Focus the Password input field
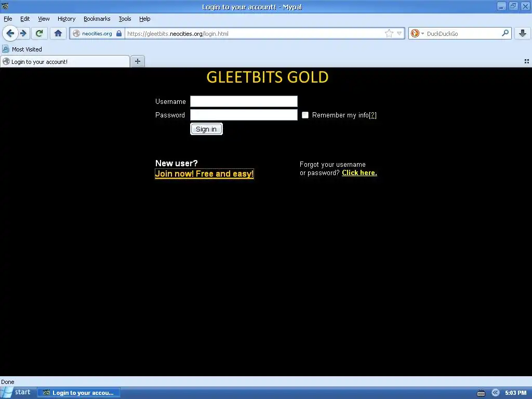Viewport: 532px width, 399px height. click(x=244, y=115)
